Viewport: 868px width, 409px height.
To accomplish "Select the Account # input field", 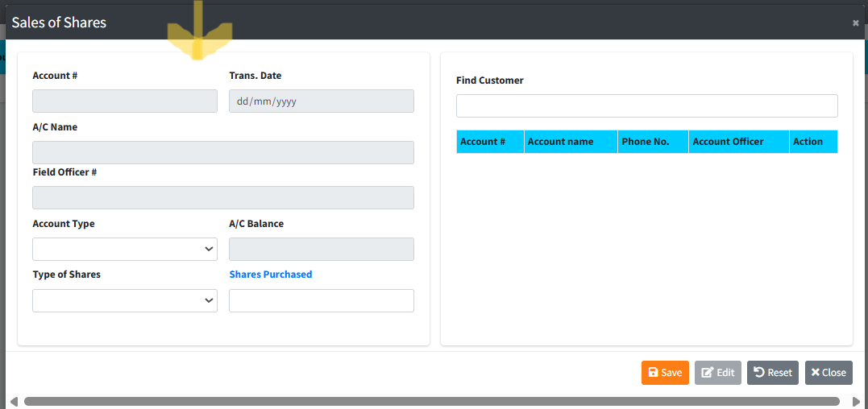I will point(125,101).
